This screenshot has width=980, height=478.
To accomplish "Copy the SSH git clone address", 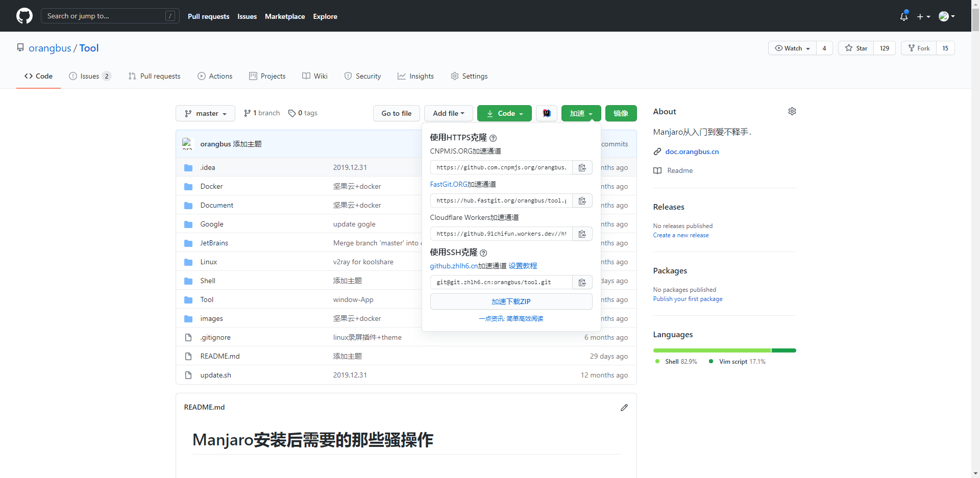I will click(x=582, y=283).
